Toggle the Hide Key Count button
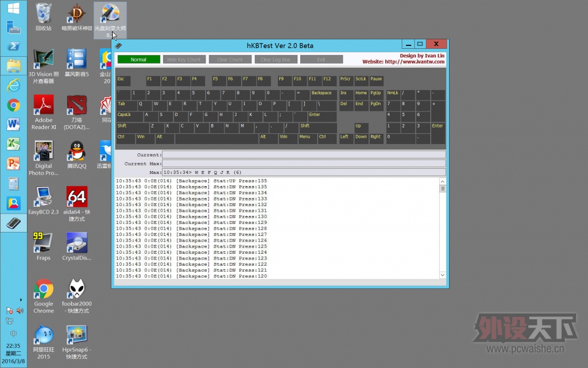 (x=184, y=60)
